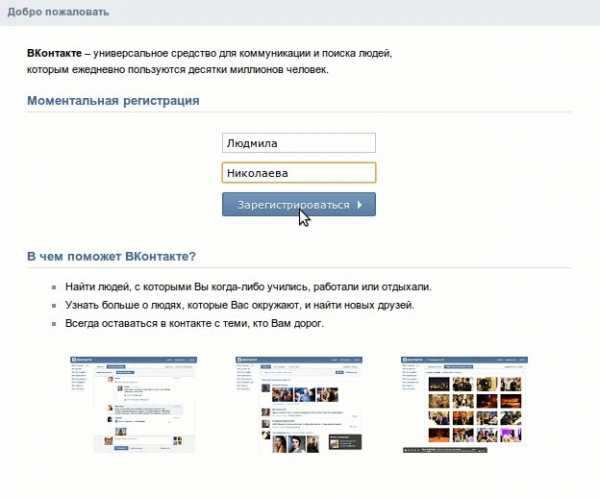Click the line Всегда оставаться в контакте
This screenshot has width=600, height=498.
[194, 323]
